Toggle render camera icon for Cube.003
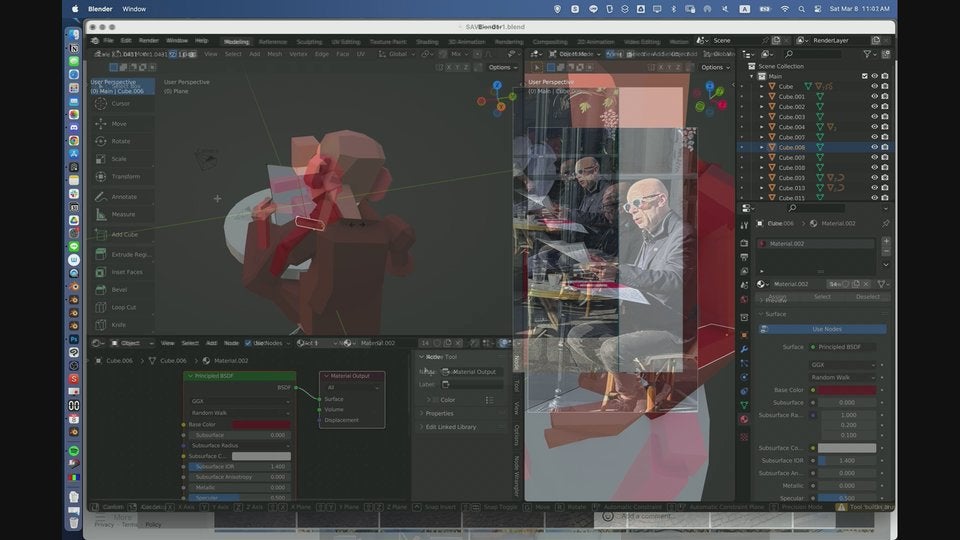Viewport: 960px width, 540px height. (x=885, y=116)
